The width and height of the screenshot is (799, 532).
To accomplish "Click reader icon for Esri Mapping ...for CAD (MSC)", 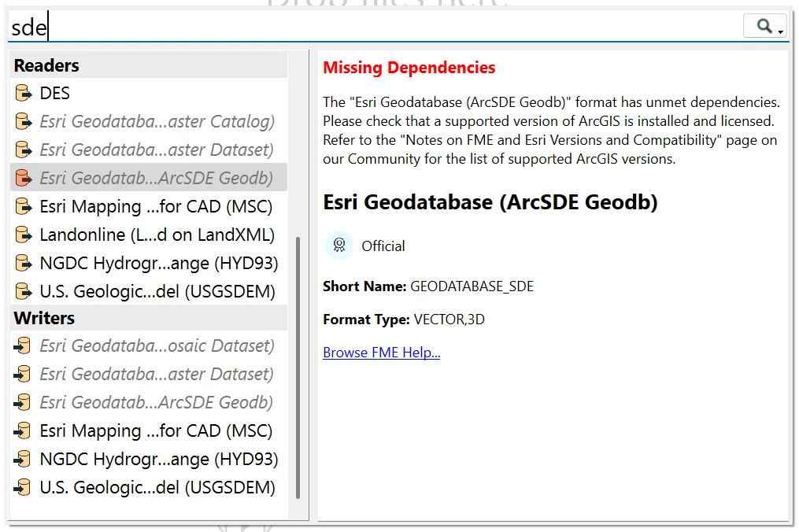I will tap(24, 206).
